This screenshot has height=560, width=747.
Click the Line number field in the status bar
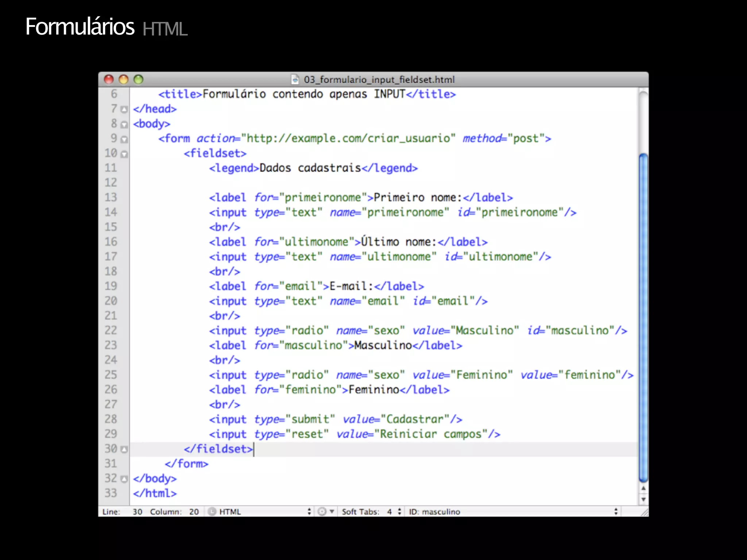(137, 512)
